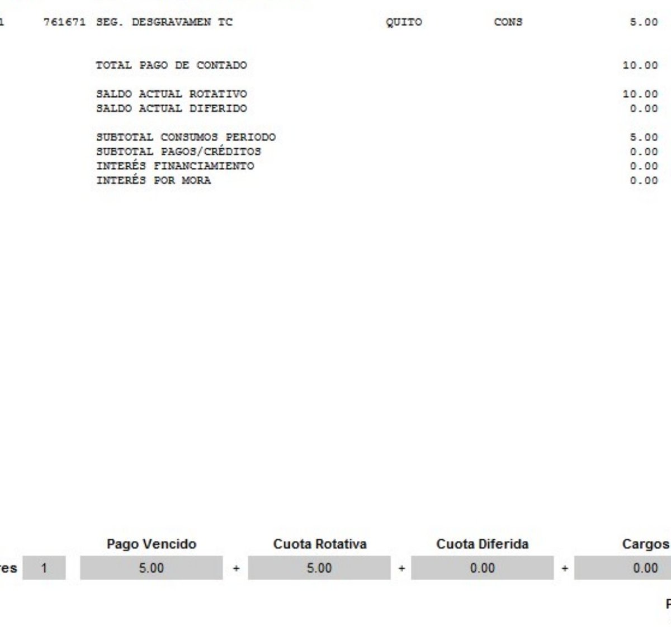Click the SUBTOTAL PAGOS/CRÉDITOS label
Screen dimensions: 671x644
click(x=178, y=152)
